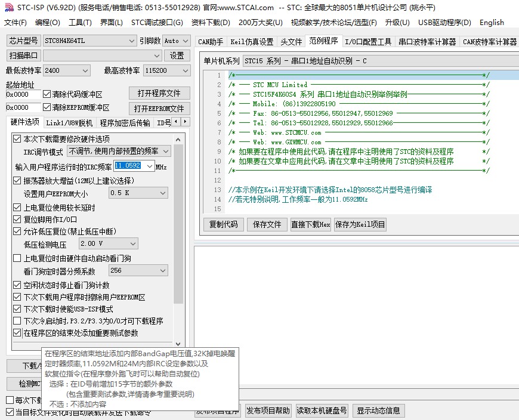Click hardware options scrollbar down arrow
This screenshot has height=420, width=519.
178,344
